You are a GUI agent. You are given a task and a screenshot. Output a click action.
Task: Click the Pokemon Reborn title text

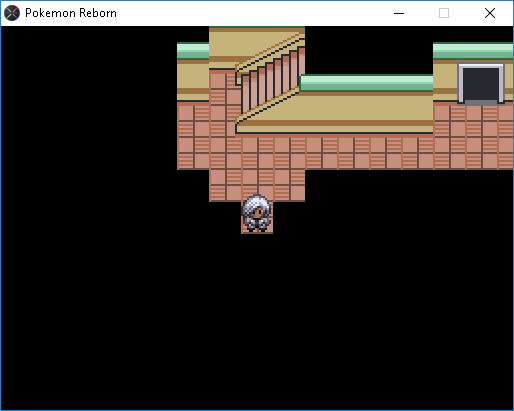pyautogui.click(x=71, y=13)
